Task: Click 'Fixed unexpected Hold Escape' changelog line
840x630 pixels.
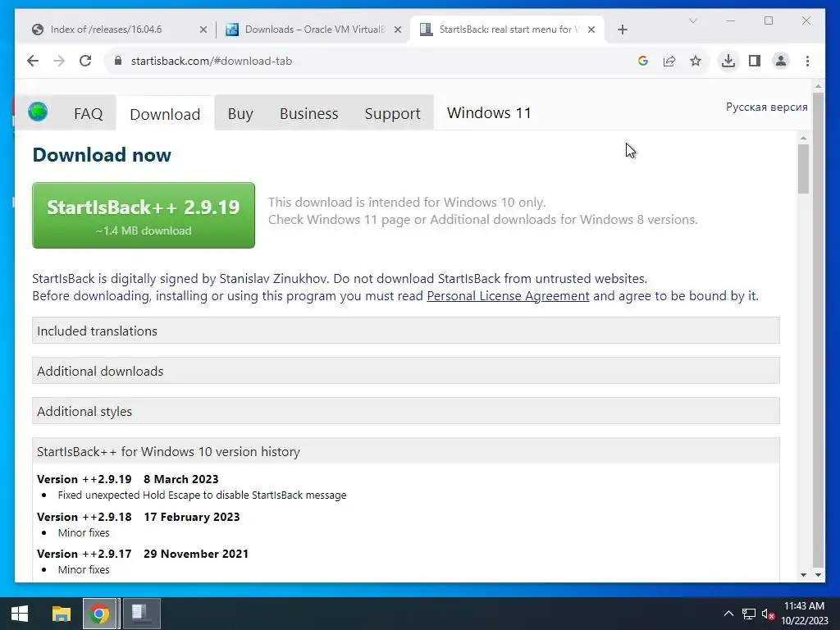Action: (x=202, y=495)
